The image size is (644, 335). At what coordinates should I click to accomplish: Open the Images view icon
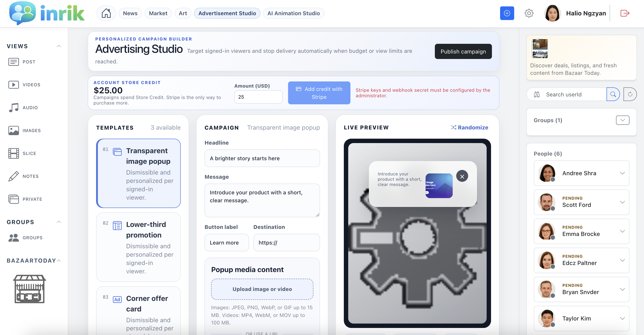[13, 131]
